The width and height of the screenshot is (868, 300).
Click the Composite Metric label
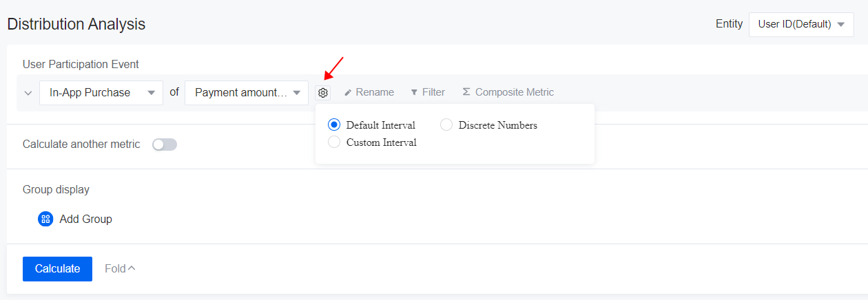click(514, 92)
